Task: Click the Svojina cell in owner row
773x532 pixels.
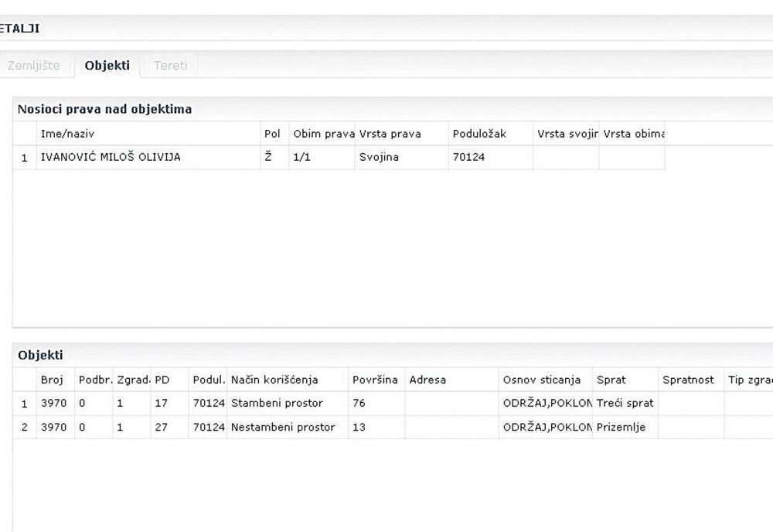Action: pos(379,157)
